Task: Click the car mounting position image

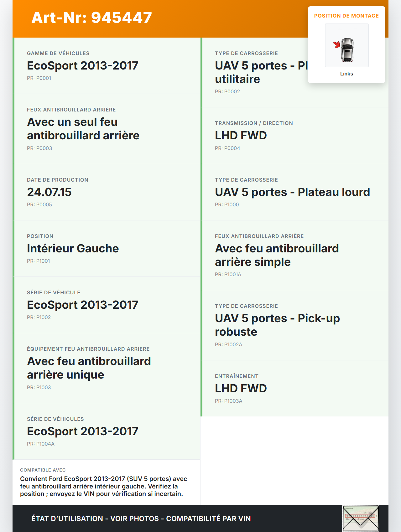Action: point(346,46)
